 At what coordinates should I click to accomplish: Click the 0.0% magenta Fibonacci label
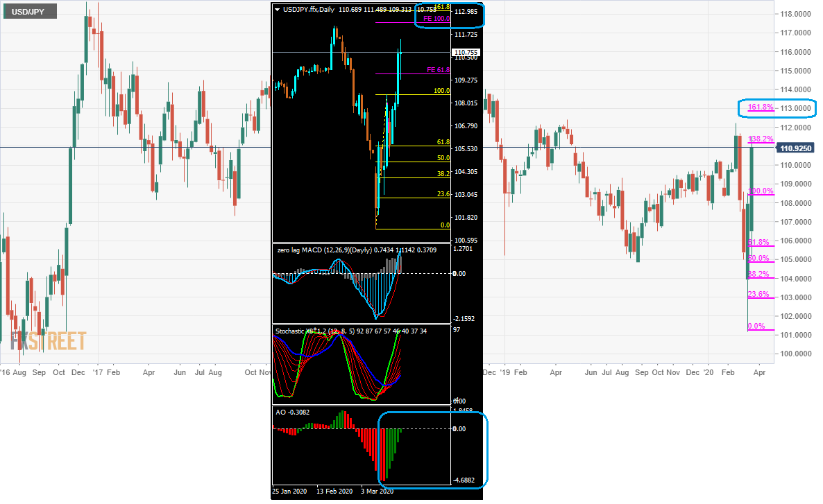point(756,326)
